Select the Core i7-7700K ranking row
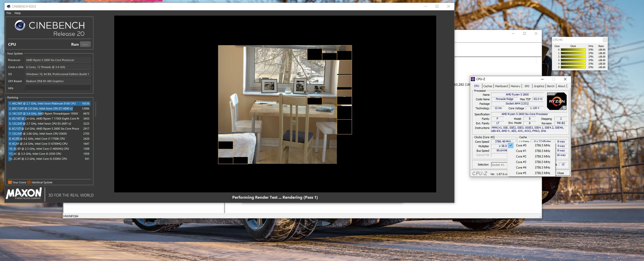The width and height of the screenshot is (644, 261). (x=49, y=139)
